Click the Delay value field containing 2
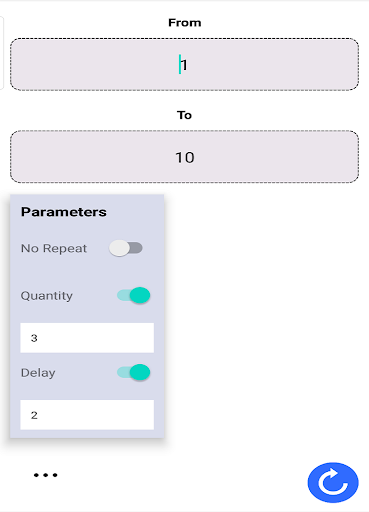This screenshot has height=512, width=369. 87,415
